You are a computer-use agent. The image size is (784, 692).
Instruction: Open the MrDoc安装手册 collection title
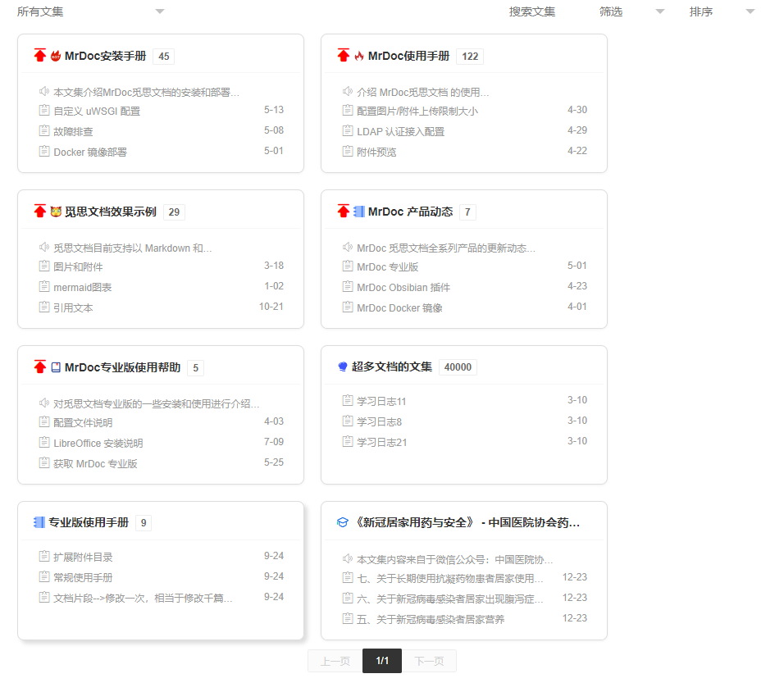click(x=106, y=56)
